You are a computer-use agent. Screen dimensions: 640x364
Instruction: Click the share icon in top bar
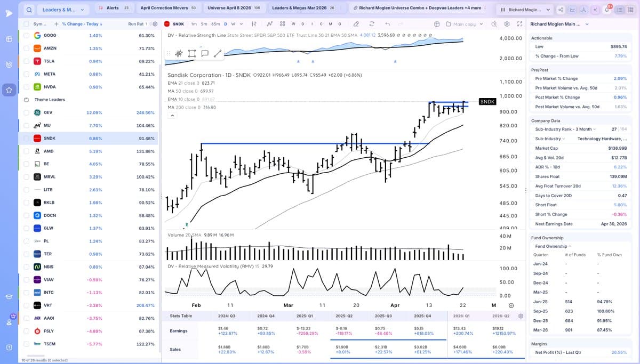coord(560,10)
